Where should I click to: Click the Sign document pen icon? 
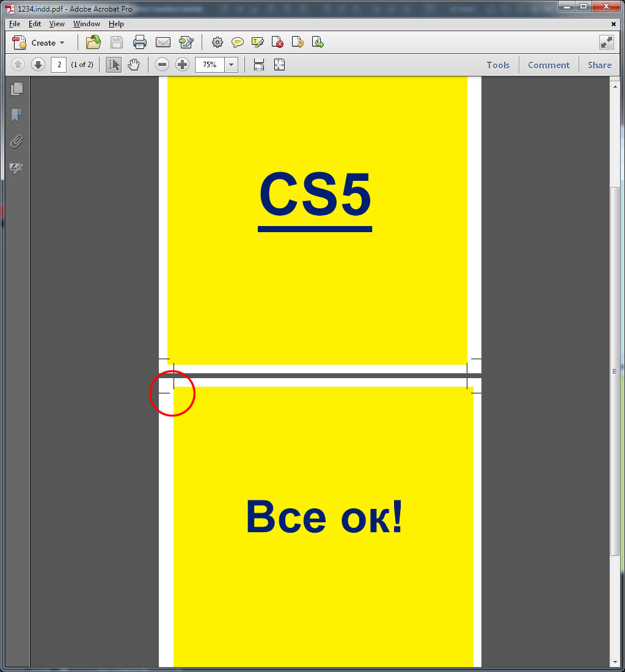coord(186,42)
